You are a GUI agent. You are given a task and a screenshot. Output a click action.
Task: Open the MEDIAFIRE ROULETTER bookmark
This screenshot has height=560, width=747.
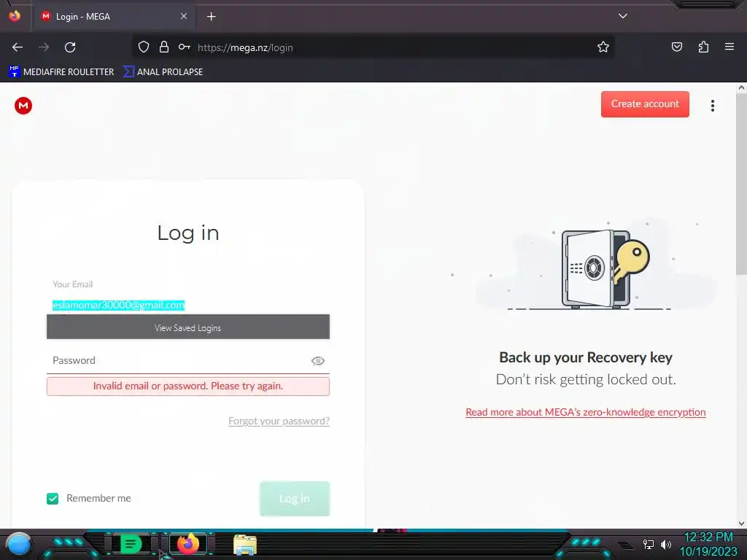[x=61, y=72]
